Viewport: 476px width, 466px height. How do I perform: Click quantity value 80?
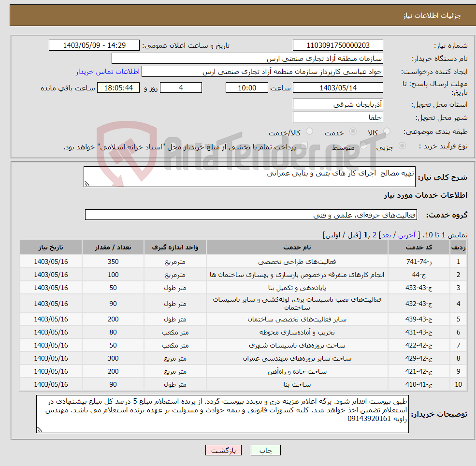coord(113,332)
